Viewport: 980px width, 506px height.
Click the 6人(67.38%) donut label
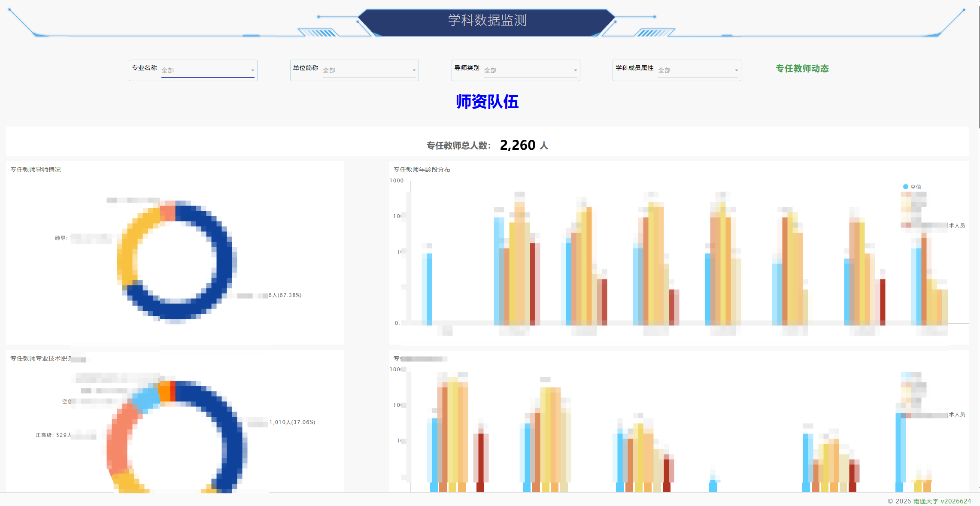point(285,295)
